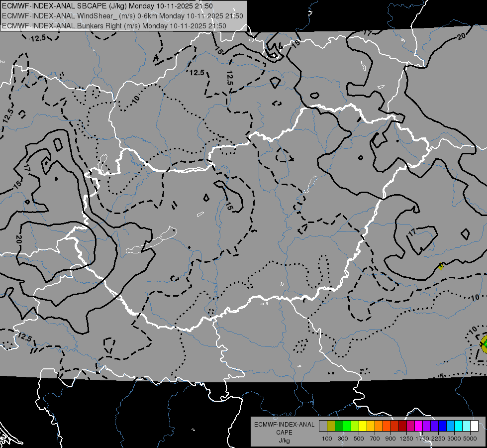This screenshot has width=487, height=448.
Task: Click the J/kg unit label
Action: tap(284, 441)
